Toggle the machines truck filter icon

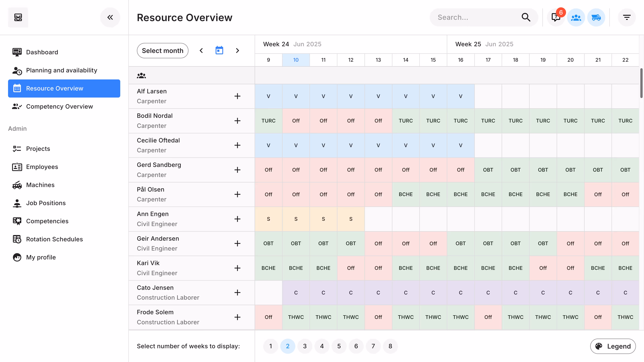(596, 17)
